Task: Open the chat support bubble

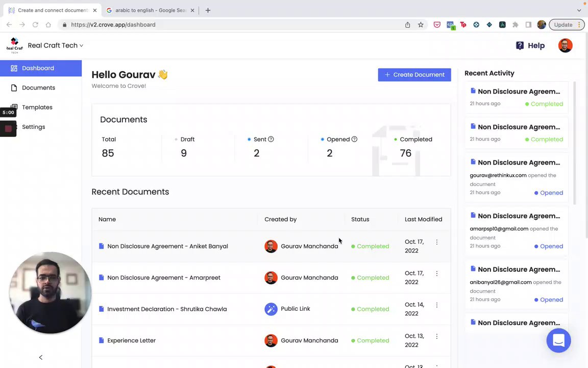Action: [x=558, y=340]
